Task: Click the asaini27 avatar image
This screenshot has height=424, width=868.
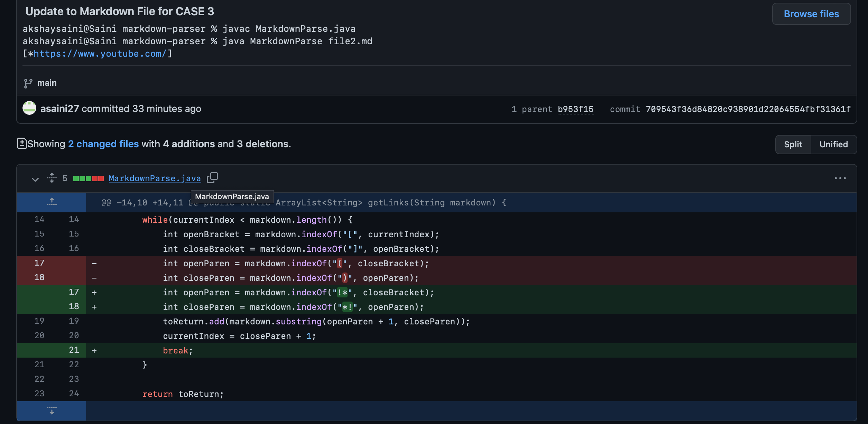Action: pyautogui.click(x=29, y=108)
